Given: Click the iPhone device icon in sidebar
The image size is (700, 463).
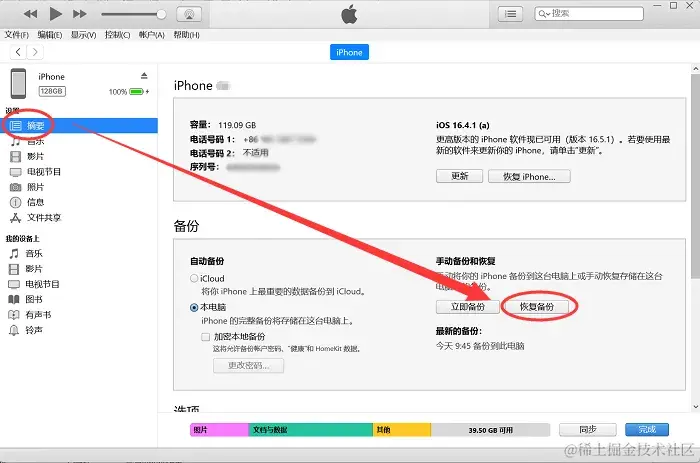Looking at the screenshot, I should click(18, 83).
